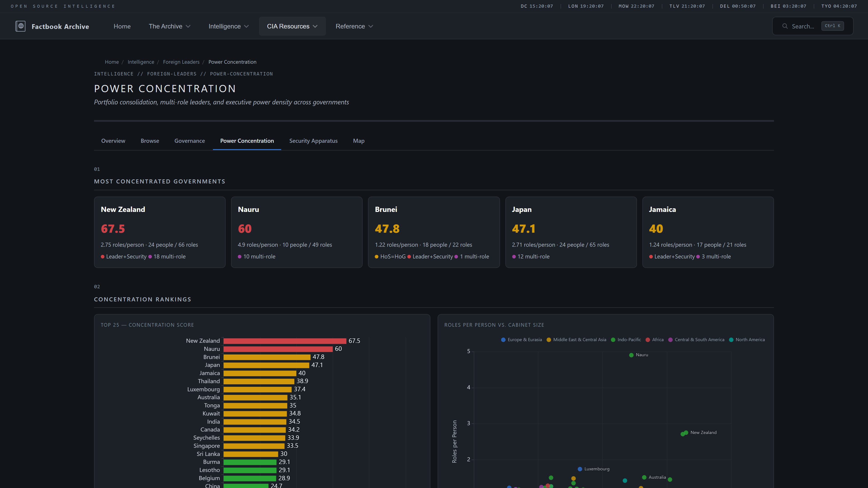The height and width of the screenshot is (488, 868).
Task: Expand The Archive dropdown menu
Action: coord(170,26)
